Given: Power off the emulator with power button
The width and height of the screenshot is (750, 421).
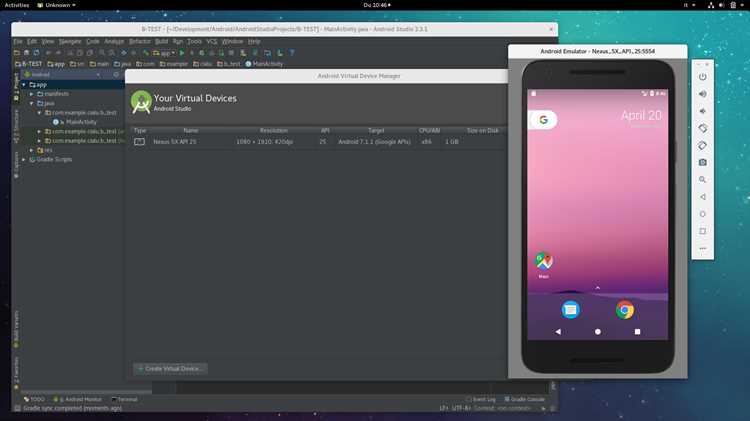Looking at the screenshot, I should (x=702, y=77).
